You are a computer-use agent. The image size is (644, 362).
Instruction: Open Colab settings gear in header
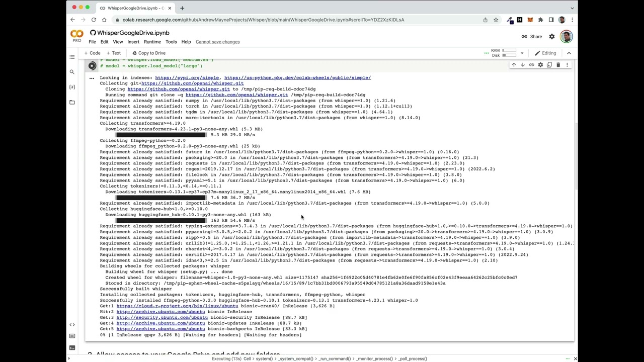coord(552,37)
